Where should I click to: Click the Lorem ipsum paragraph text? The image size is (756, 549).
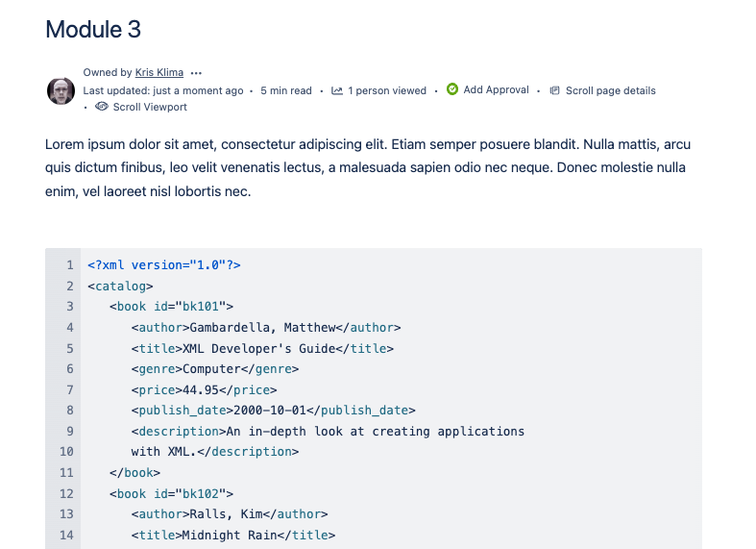pos(368,167)
